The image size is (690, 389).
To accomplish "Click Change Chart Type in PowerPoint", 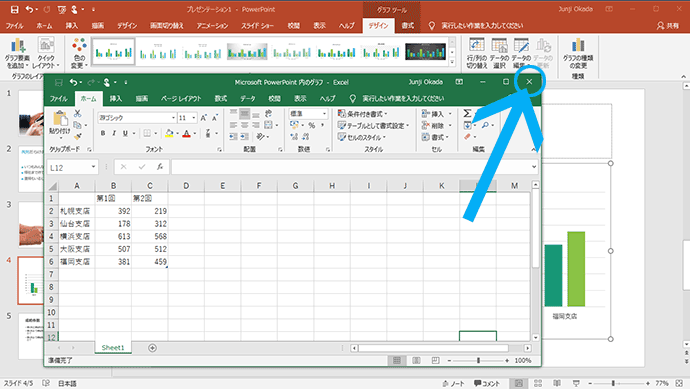I will coord(578,53).
